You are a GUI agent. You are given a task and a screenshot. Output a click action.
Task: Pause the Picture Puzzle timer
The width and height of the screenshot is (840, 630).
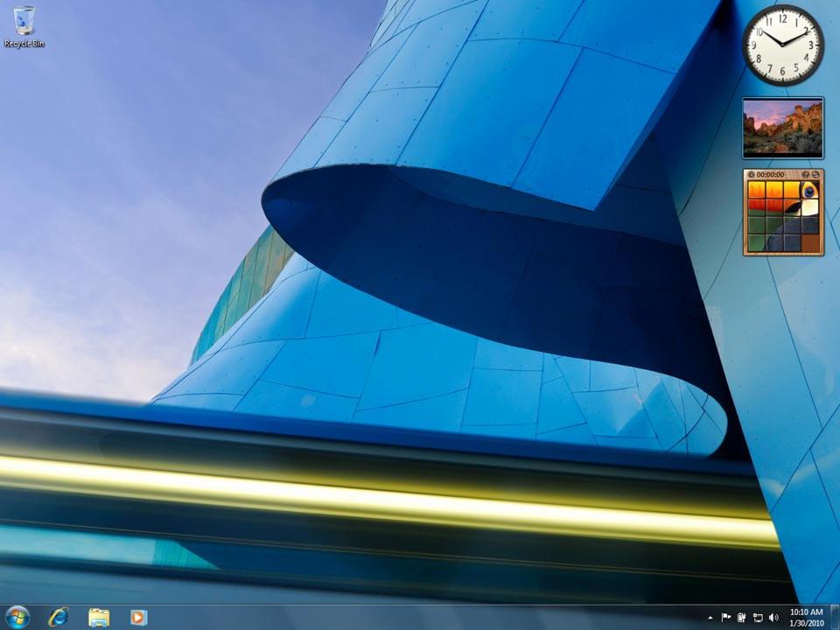pos(751,174)
